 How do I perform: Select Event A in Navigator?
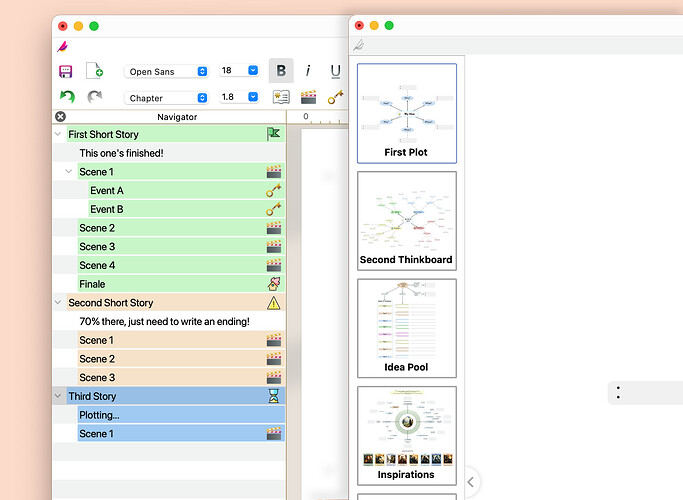pos(187,190)
